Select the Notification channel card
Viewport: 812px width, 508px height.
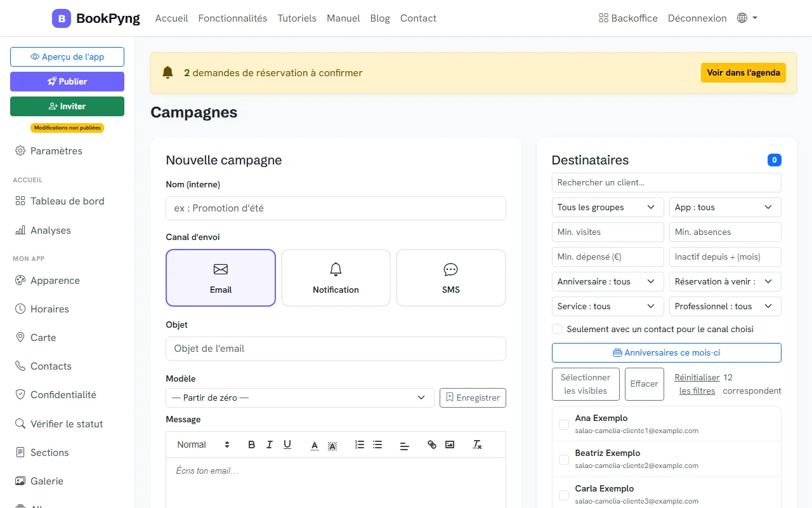[336, 277]
